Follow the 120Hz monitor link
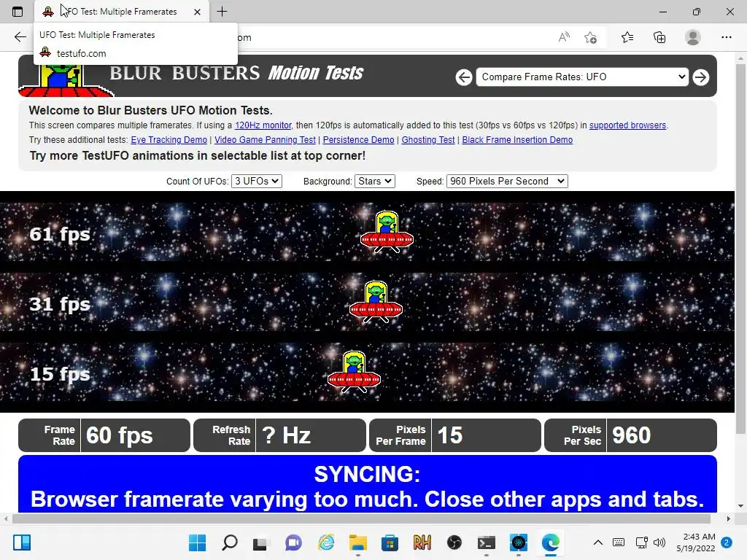Image resolution: width=747 pixels, height=560 pixels. pos(263,125)
